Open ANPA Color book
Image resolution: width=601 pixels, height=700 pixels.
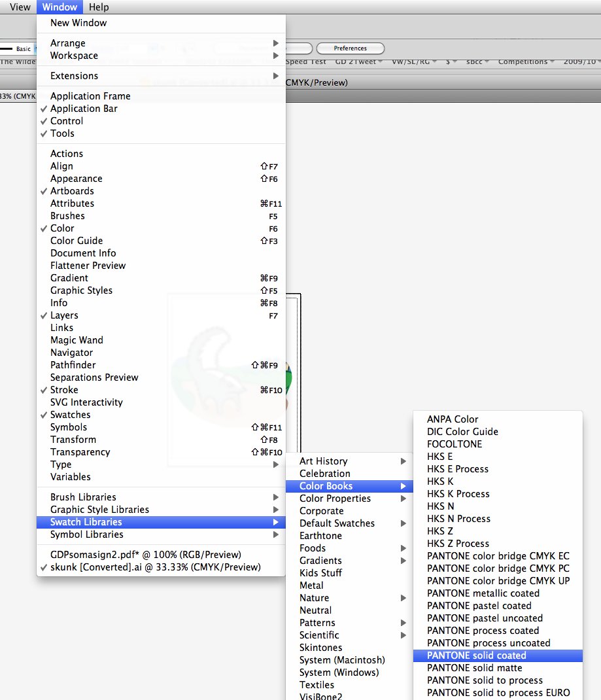click(498, 419)
